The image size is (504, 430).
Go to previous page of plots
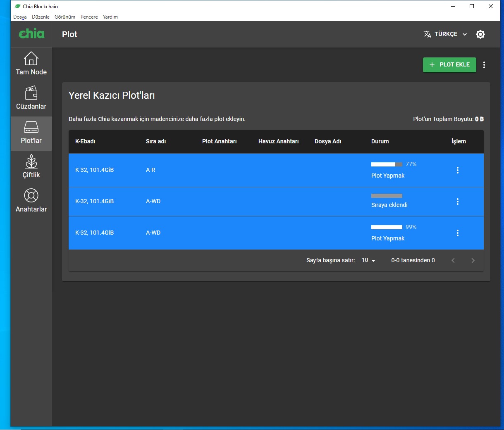point(453,260)
